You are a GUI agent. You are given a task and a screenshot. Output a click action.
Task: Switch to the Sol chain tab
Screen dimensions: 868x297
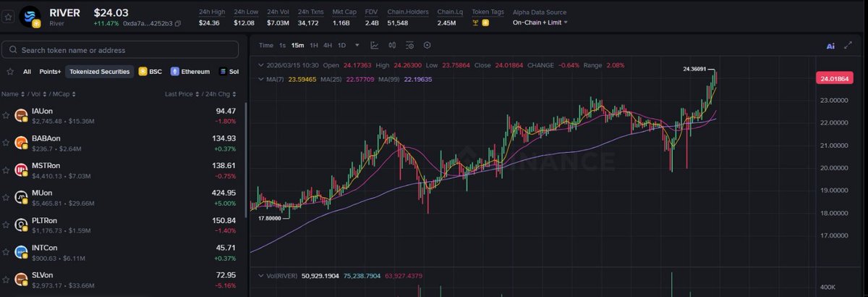(228, 72)
